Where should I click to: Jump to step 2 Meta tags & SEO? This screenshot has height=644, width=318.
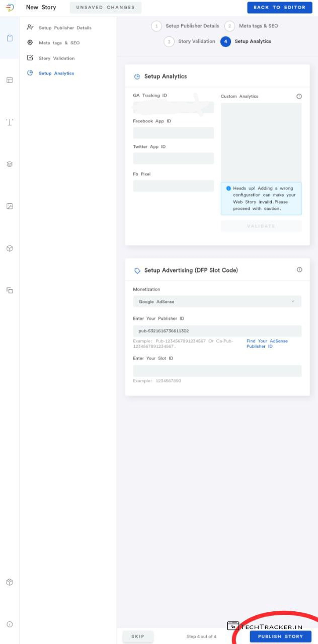click(252, 26)
